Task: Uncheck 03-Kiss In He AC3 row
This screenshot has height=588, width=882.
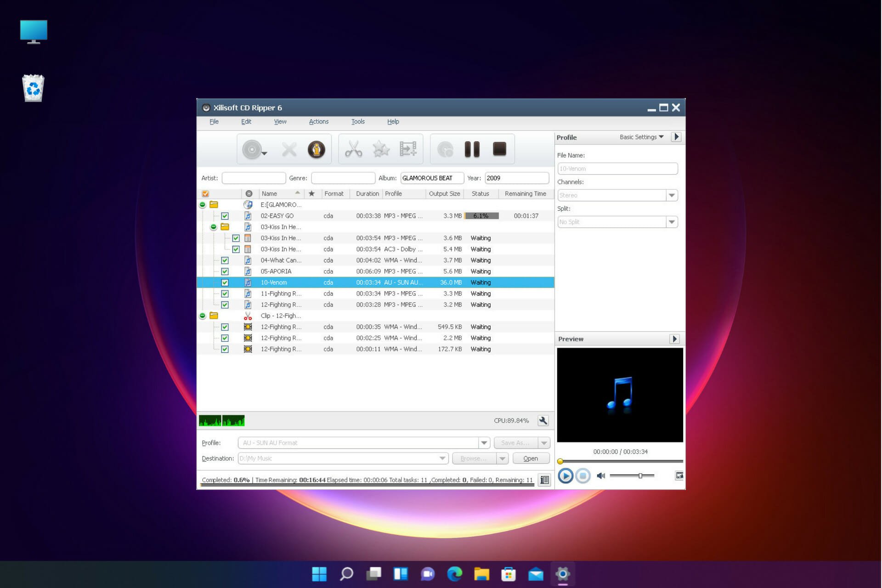Action: click(x=236, y=249)
